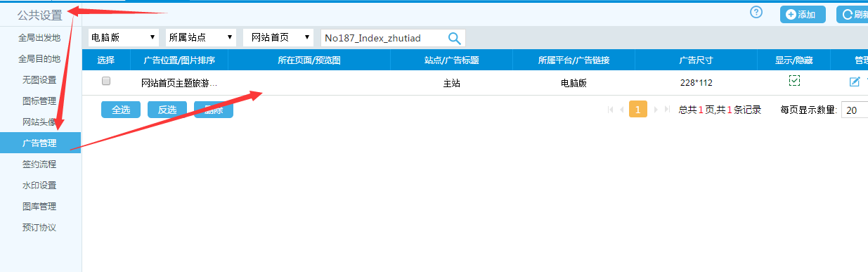Click the 主站 site cell

tap(452, 83)
